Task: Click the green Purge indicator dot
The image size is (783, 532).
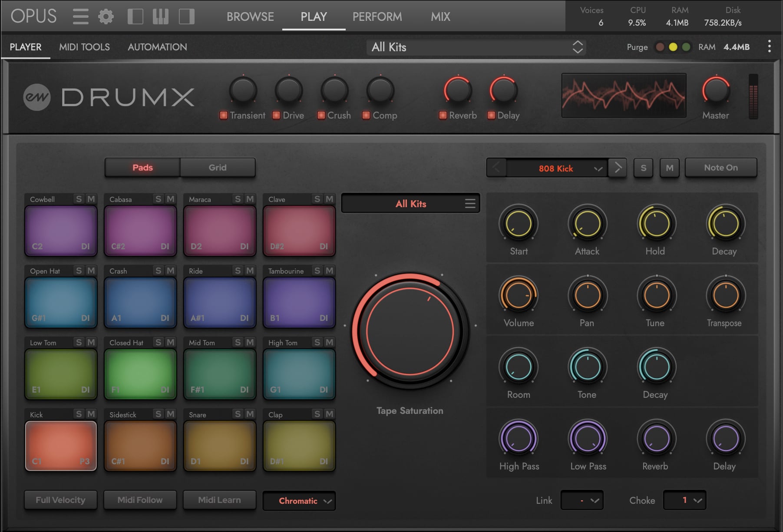Action: (x=686, y=47)
